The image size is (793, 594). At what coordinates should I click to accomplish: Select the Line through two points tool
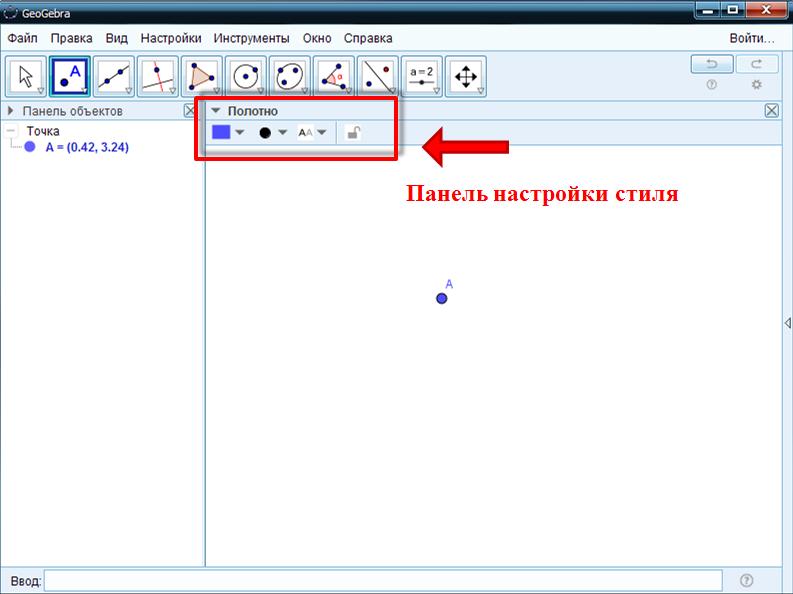[x=114, y=76]
